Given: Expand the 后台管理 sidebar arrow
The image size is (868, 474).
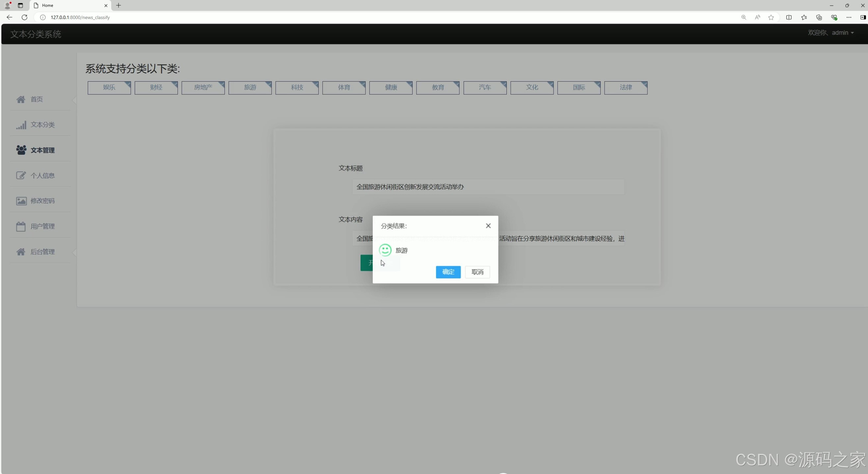Looking at the screenshot, I should pos(74,252).
